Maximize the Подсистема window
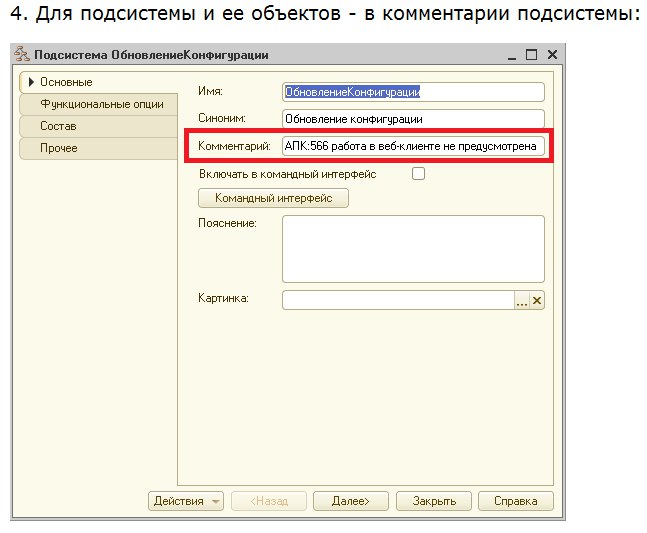 coord(531,54)
